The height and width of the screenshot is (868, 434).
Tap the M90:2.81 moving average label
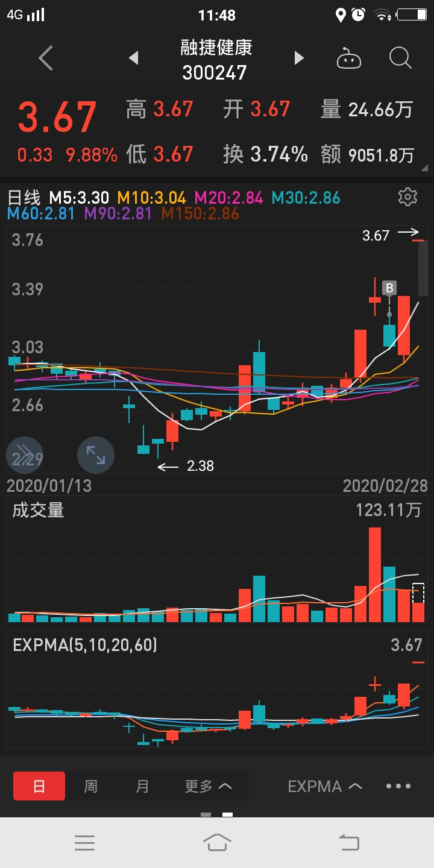118,213
